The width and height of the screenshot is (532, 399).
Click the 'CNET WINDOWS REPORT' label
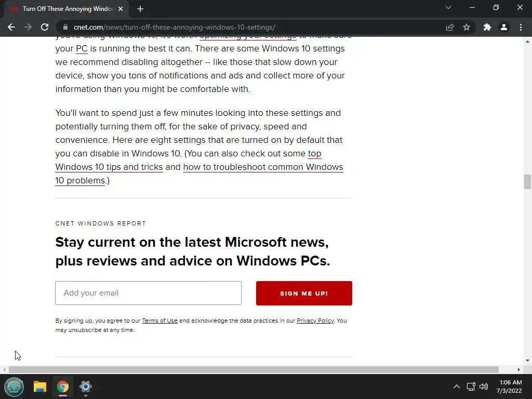101,223
